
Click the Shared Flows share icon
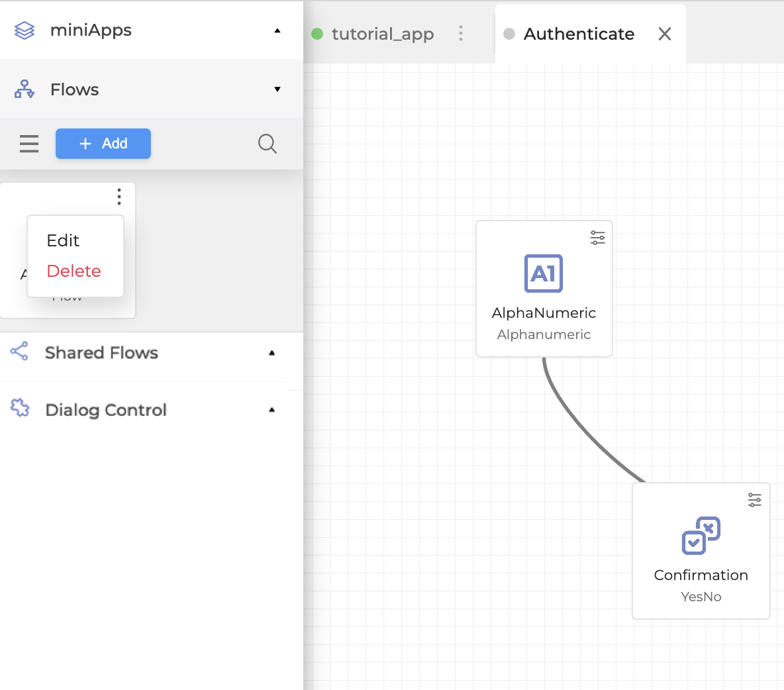pyautogui.click(x=20, y=352)
